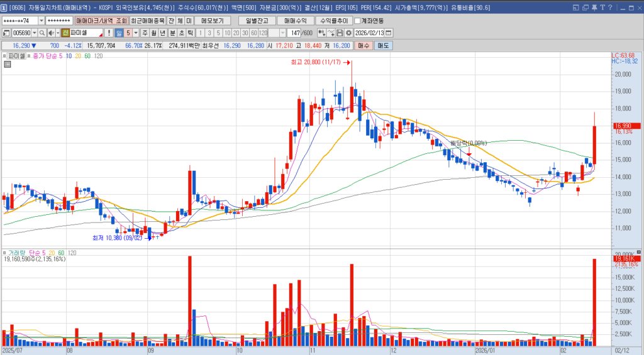Image resolution: width=644 pixels, height=355 pixels.
Task: Open the calendar date picker icon
Action: tap(388, 33)
